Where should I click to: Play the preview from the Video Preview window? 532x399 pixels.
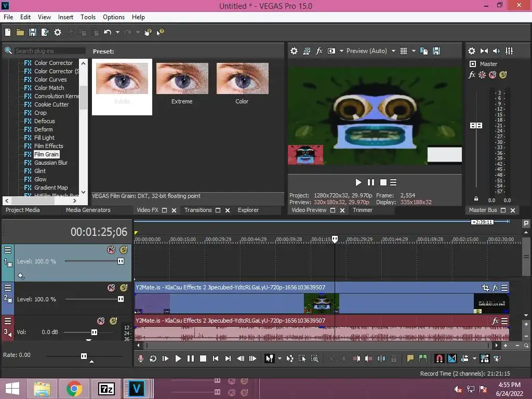(358, 182)
